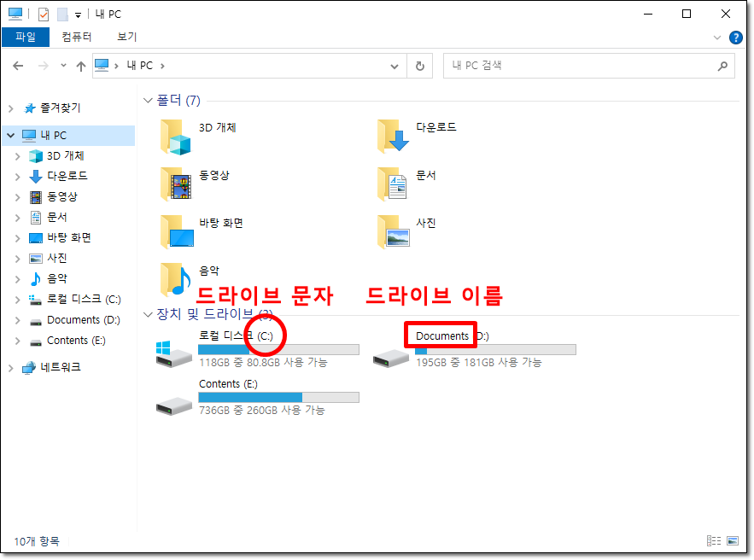754x560 pixels.
Task: Select the 음악 folder icon
Action: (176, 279)
